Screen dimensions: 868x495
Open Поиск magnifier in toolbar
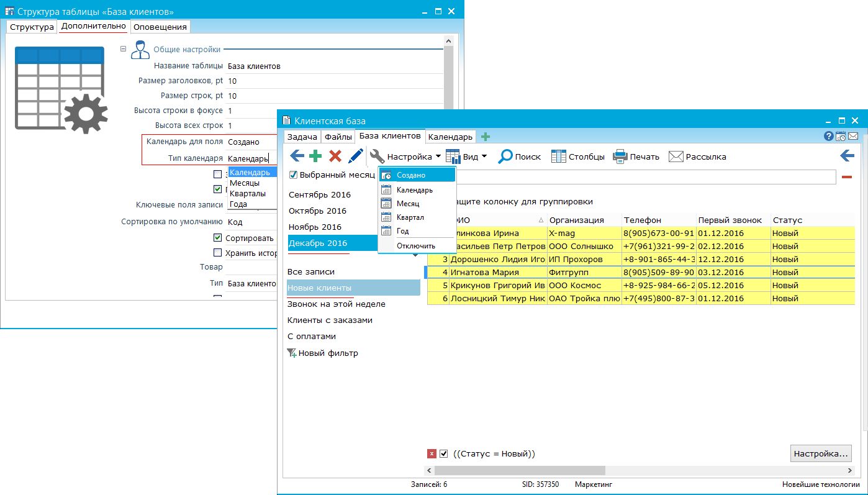point(505,157)
